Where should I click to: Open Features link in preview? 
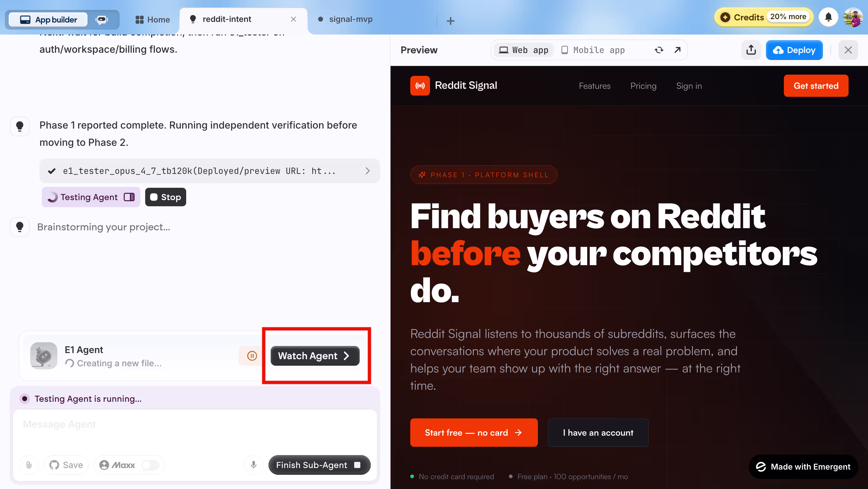[594, 86]
